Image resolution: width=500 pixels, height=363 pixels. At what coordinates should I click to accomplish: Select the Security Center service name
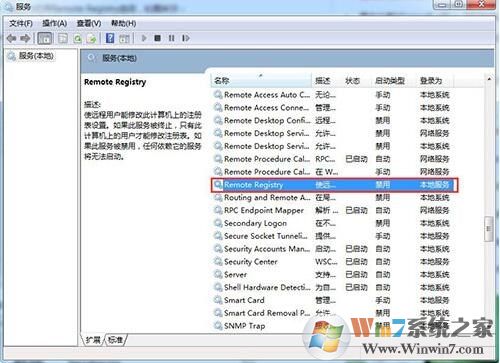pyautogui.click(x=251, y=262)
